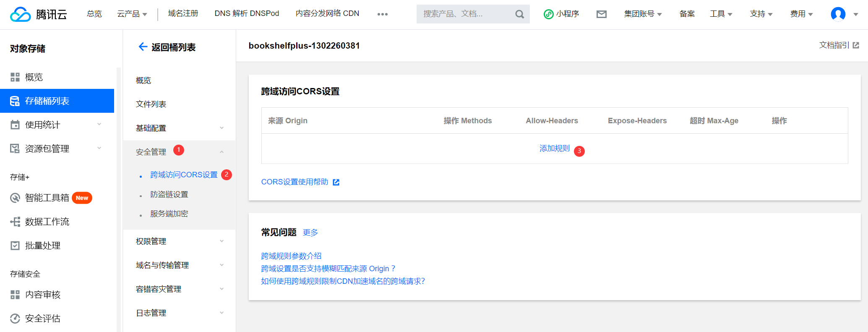Click the search magnifier icon
Screen dimensions: 868x332
(519, 14)
